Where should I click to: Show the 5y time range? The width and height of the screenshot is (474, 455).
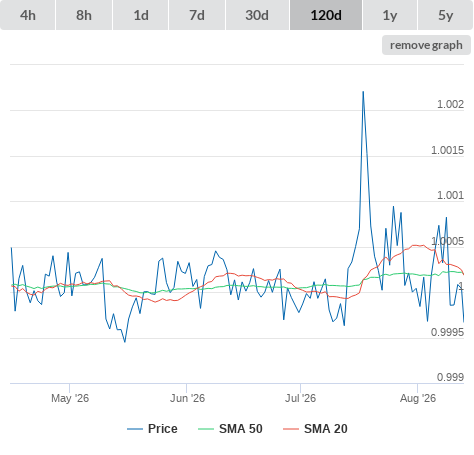point(446,15)
